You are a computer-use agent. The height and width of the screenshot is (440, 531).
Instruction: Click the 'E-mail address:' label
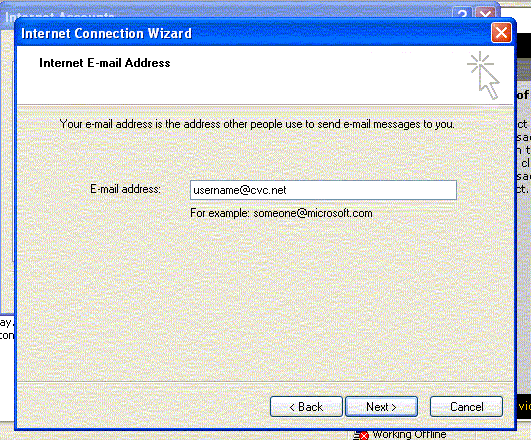[125, 189]
